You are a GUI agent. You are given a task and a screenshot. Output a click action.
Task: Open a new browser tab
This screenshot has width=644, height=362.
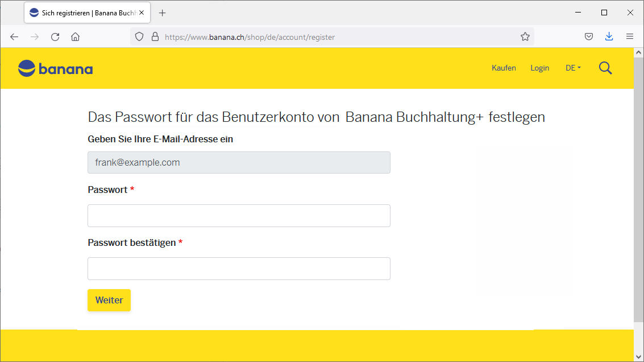pos(162,12)
